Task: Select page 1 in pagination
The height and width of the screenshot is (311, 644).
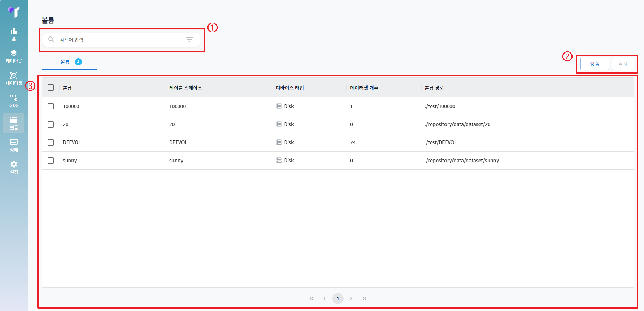Action: (338, 298)
